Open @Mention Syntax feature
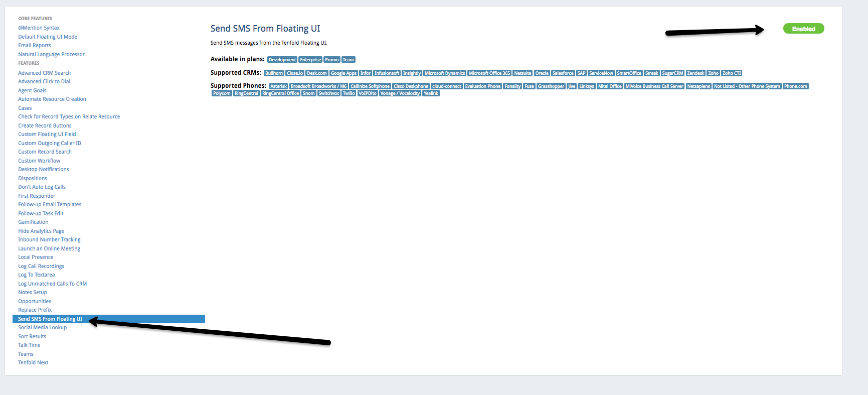 (39, 28)
